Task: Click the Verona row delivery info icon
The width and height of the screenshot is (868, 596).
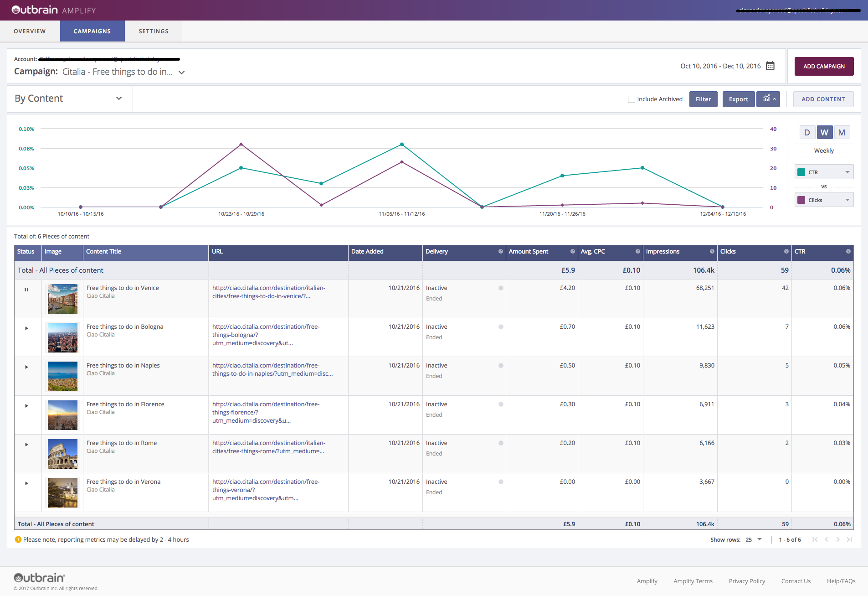Action: tap(501, 482)
